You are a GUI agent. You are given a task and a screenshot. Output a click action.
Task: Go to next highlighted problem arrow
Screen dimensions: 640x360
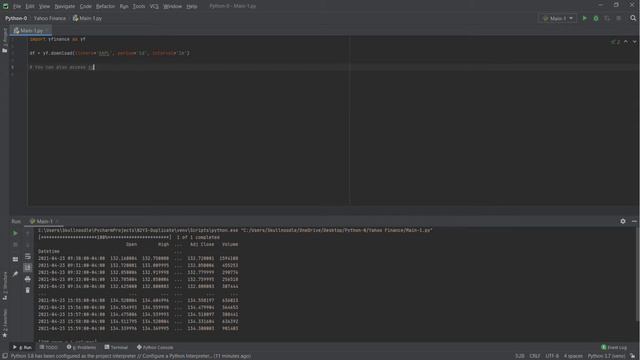634,42
